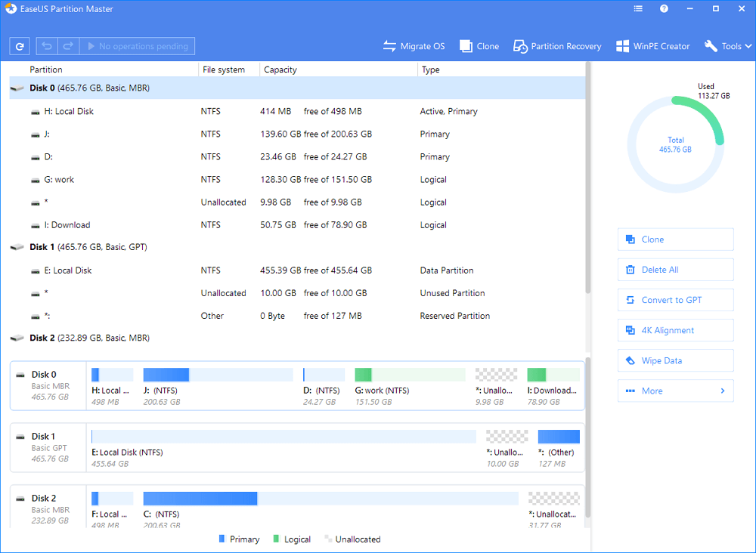Click the Convert to GPT button

click(x=675, y=300)
